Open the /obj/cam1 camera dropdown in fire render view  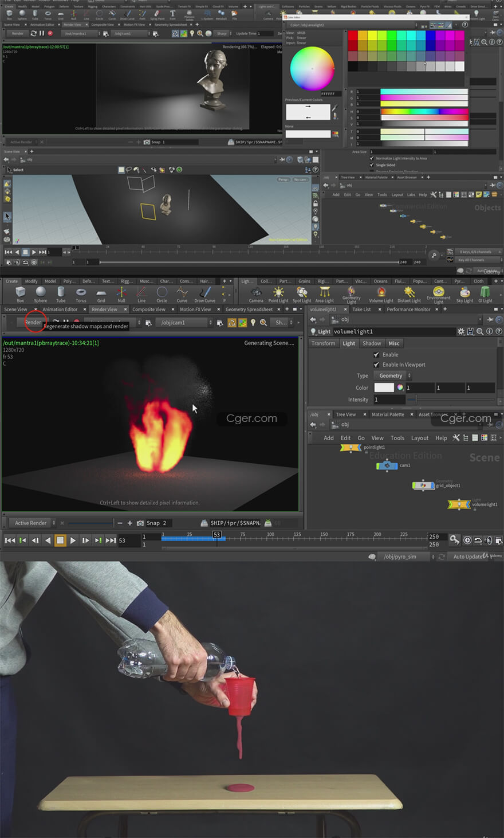(x=184, y=323)
